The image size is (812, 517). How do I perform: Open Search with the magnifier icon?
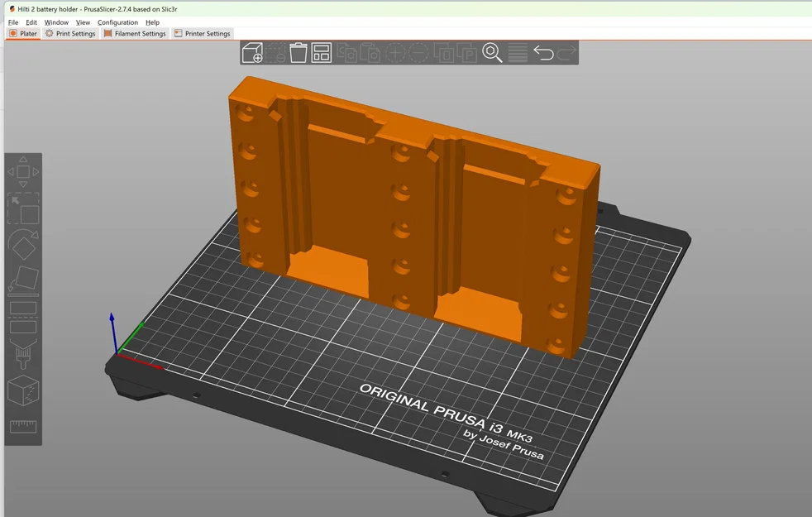coord(492,53)
